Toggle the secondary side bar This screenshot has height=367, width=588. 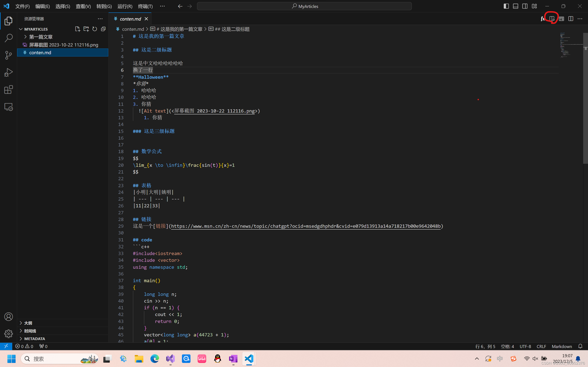525,6
